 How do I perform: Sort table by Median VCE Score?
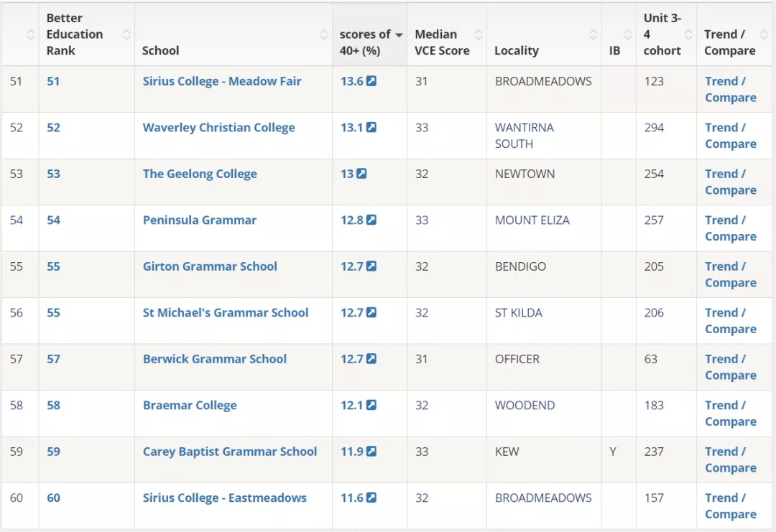point(478,34)
